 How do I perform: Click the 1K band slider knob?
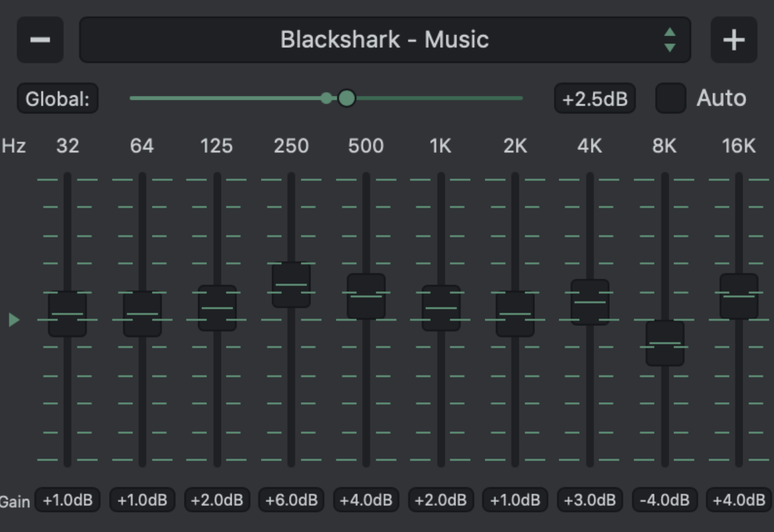[441, 308]
